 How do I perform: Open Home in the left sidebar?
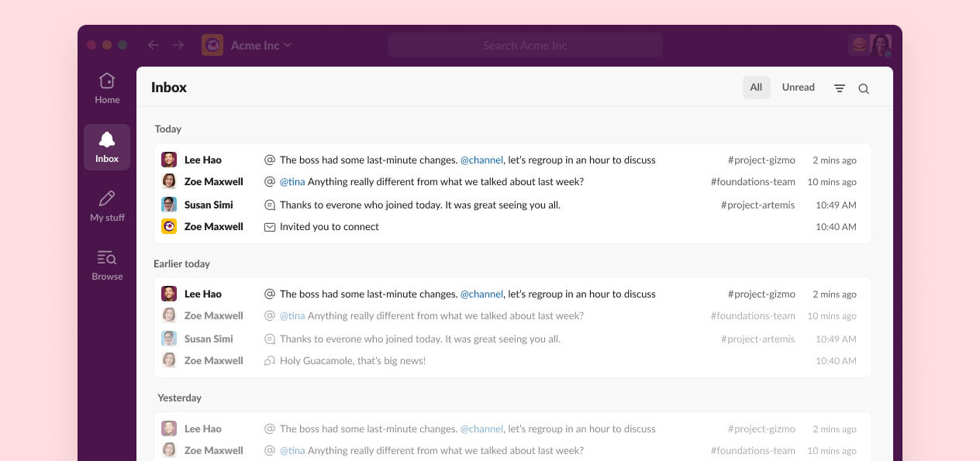pos(106,87)
